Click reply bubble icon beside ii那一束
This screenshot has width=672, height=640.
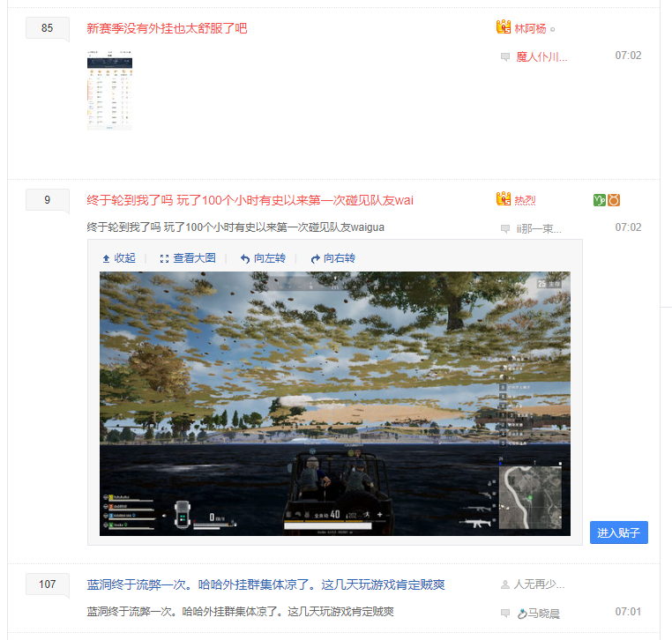point(505,228)
